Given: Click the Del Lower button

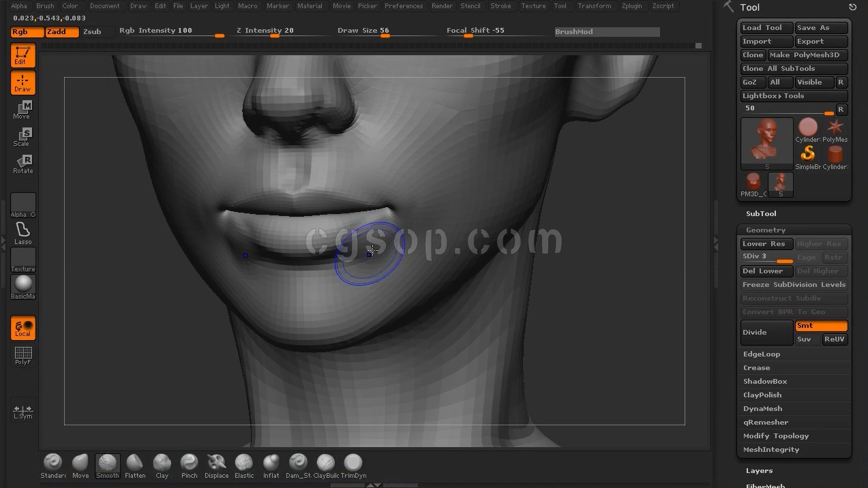Looking at the screenshot, I should (x=767, y=271).
